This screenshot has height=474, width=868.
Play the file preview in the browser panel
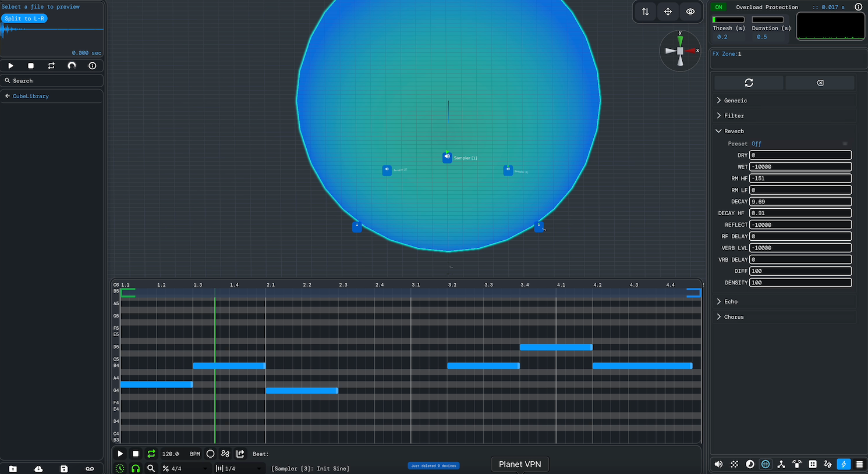[x=10, y=66]
